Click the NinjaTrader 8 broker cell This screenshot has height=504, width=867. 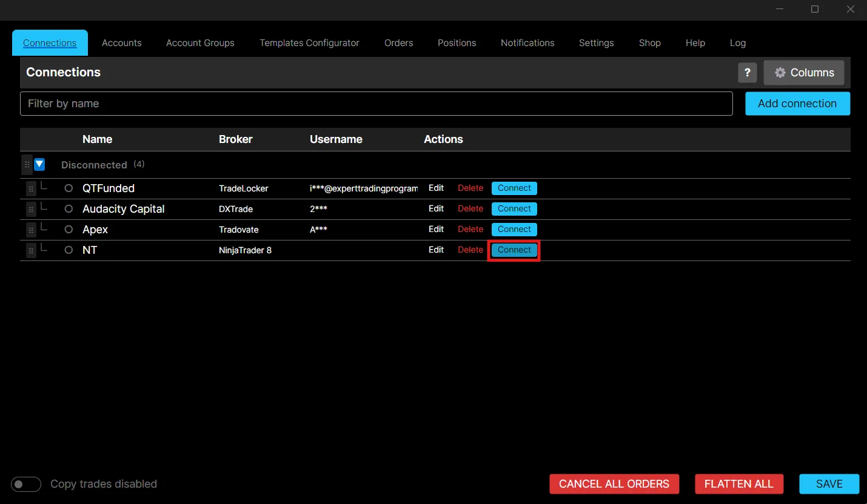[245, 250]
